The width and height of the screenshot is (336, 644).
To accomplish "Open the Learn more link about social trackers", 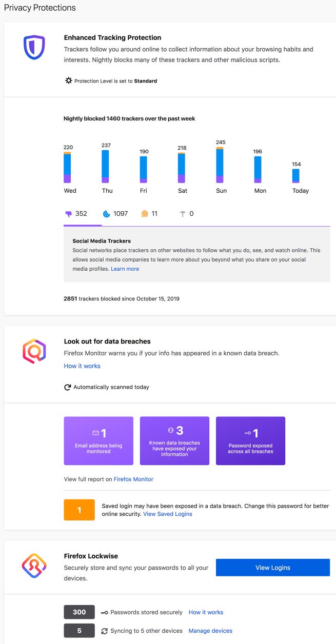I will 125,269.
